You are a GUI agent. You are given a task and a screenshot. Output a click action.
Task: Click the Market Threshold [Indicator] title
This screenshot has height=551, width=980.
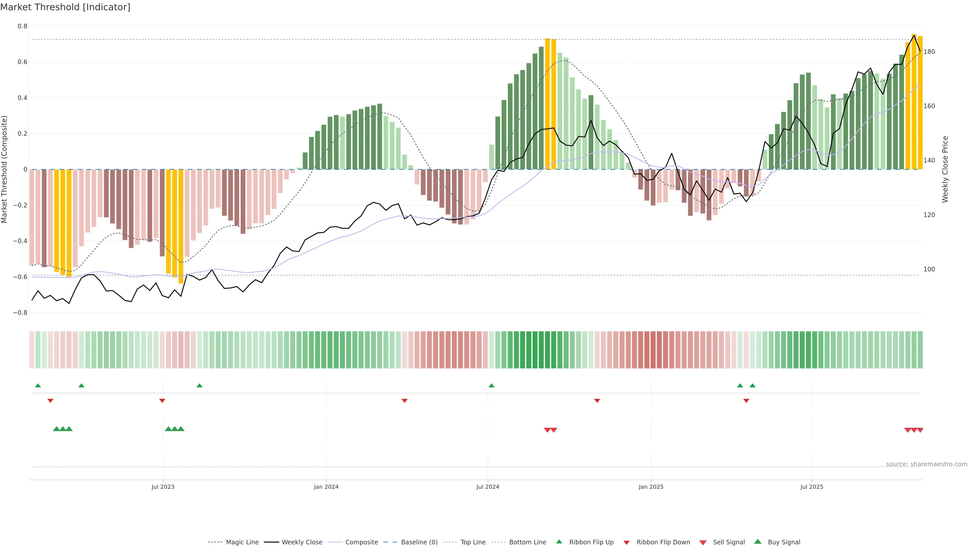[65, 7]
